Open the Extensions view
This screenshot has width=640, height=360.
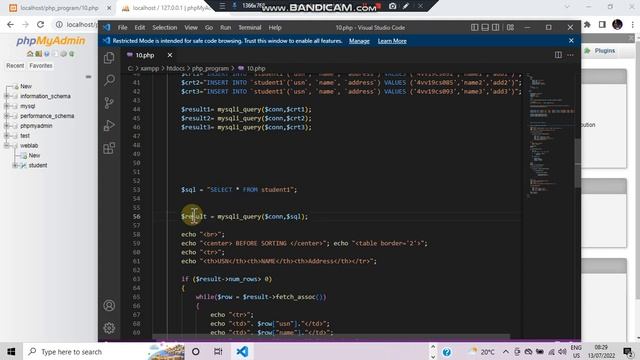click(109, 148)
